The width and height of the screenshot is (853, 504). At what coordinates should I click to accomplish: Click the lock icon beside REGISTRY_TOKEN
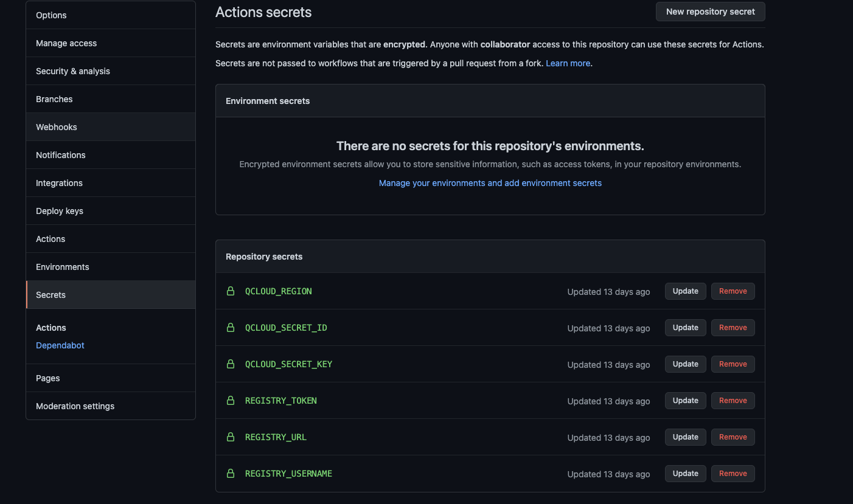pyautogui.click(x=231, y=401)
